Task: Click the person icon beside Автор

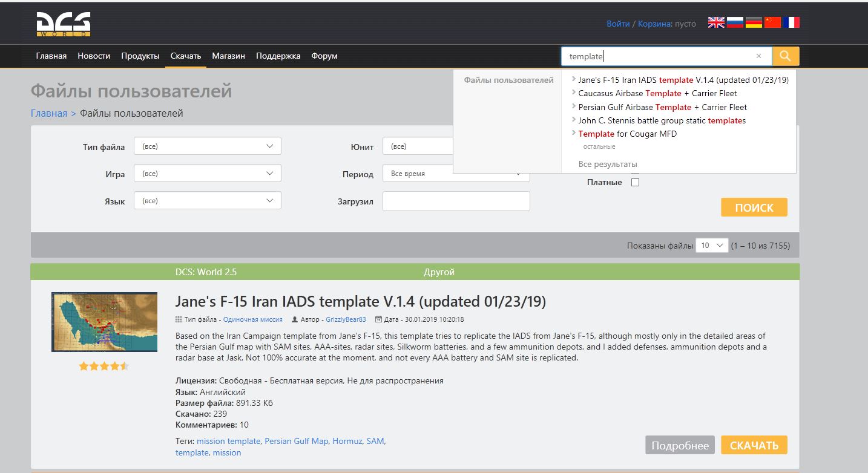Action: [x=295, y=319]
